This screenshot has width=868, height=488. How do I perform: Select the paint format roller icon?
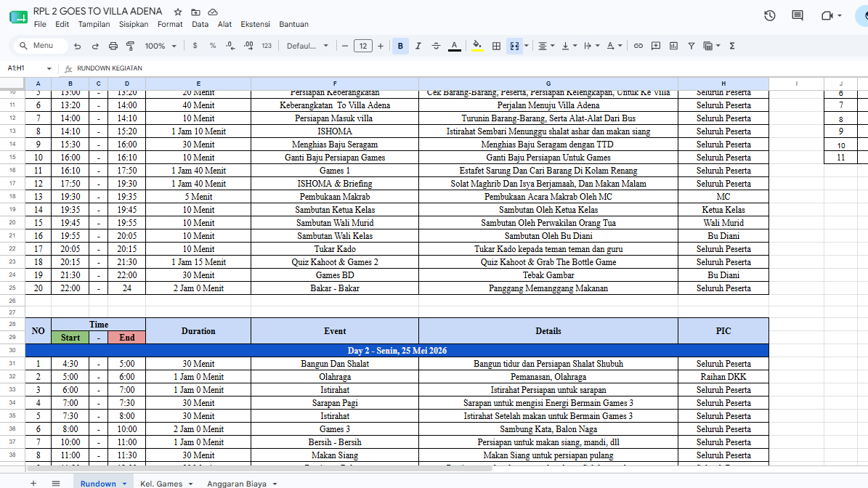click(131, 46)
